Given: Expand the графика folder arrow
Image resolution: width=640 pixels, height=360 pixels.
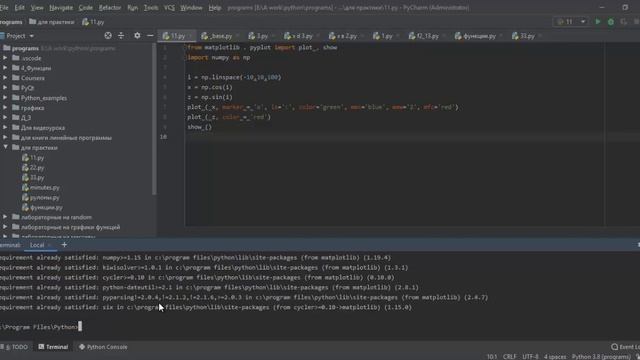Looking at the screenshot, I should (5, 108).
